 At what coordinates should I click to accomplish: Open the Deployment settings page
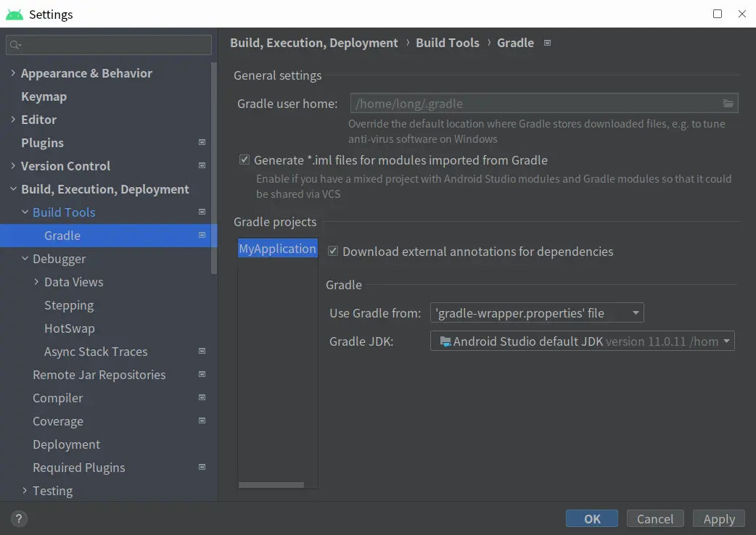(66, 444)
